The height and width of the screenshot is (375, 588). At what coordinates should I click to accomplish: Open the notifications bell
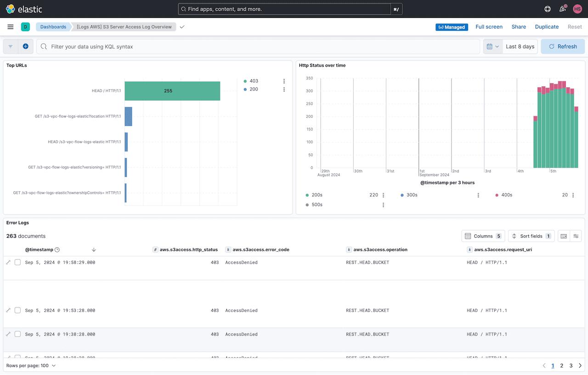(x=562, y=9)
